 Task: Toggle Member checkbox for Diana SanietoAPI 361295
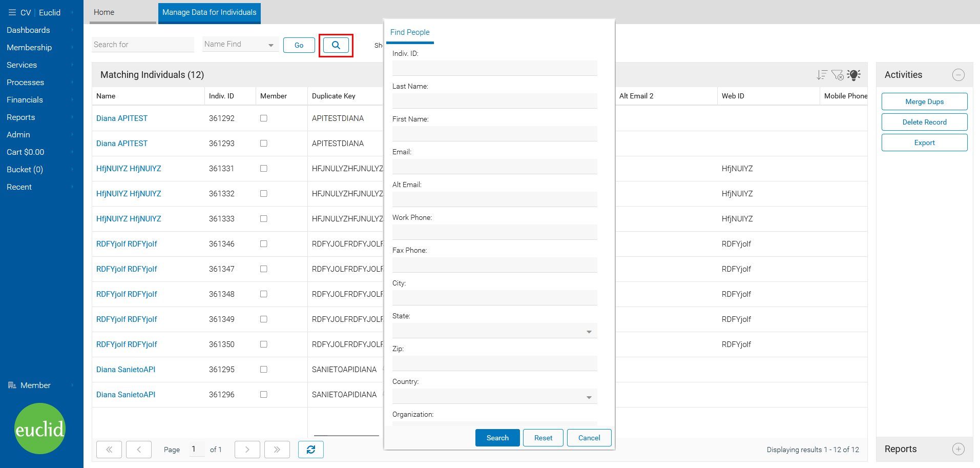tap(264, 370)
